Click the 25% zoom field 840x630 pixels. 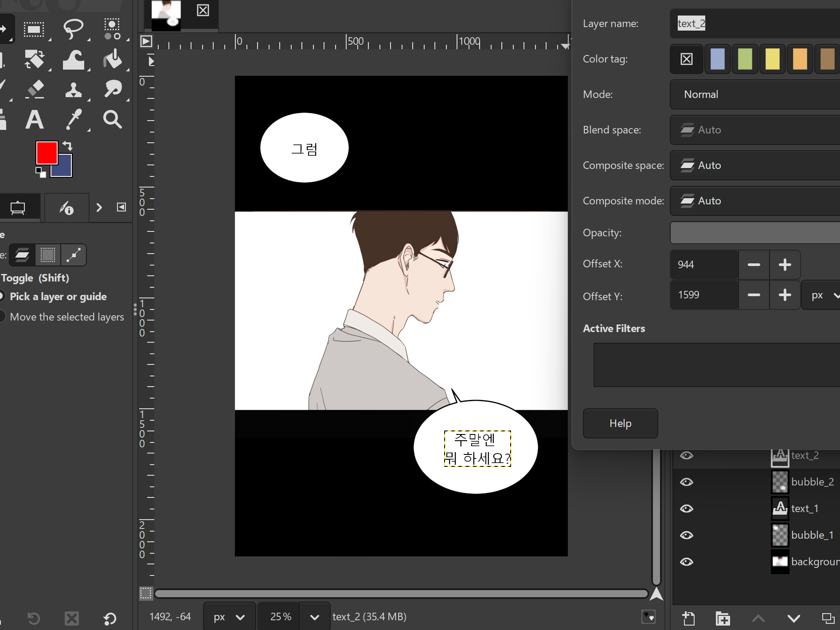coord(279,617)
